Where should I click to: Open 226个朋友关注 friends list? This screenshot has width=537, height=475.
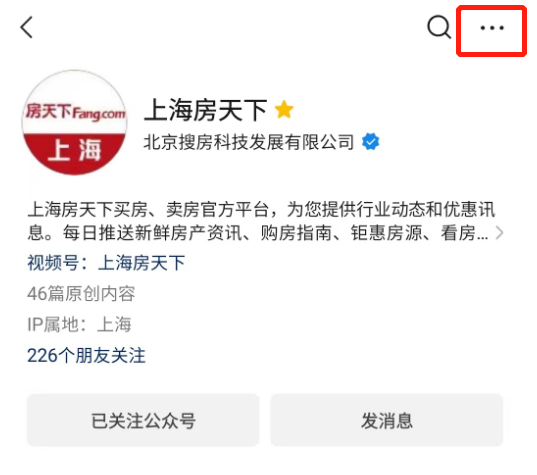coord(86,355)
